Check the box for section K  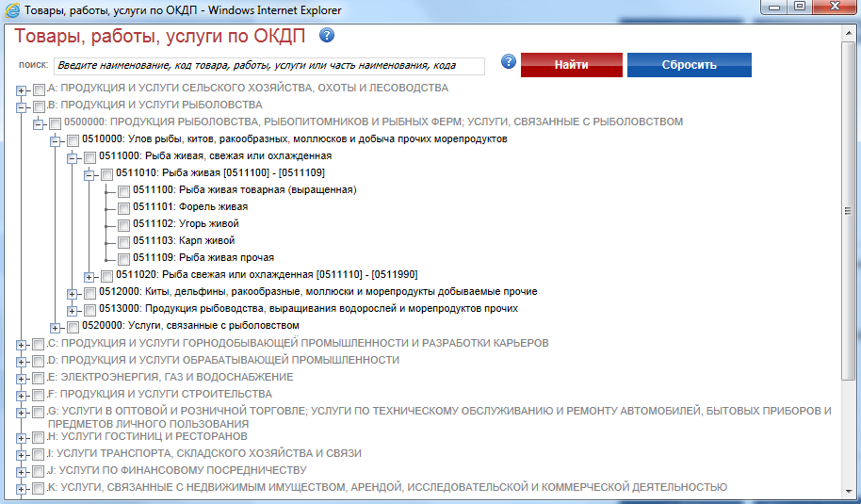tap(38, 489)
